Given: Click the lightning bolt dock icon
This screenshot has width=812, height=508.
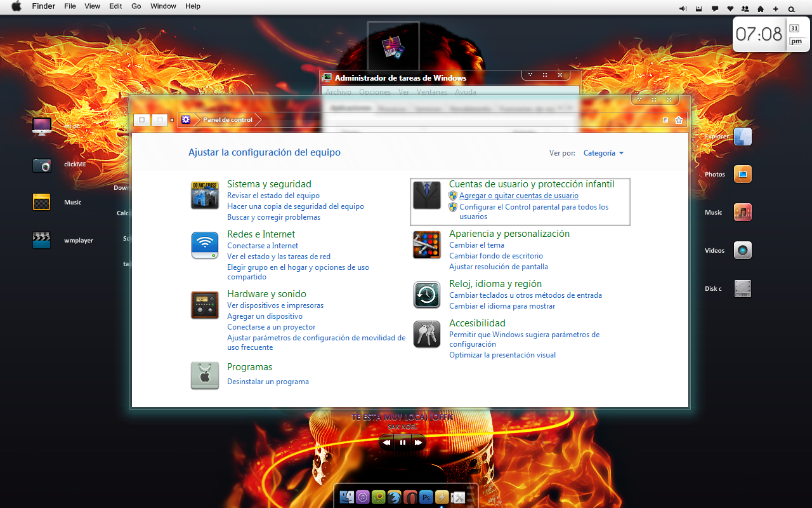Looking at the screenshot, I should [442, 497].
